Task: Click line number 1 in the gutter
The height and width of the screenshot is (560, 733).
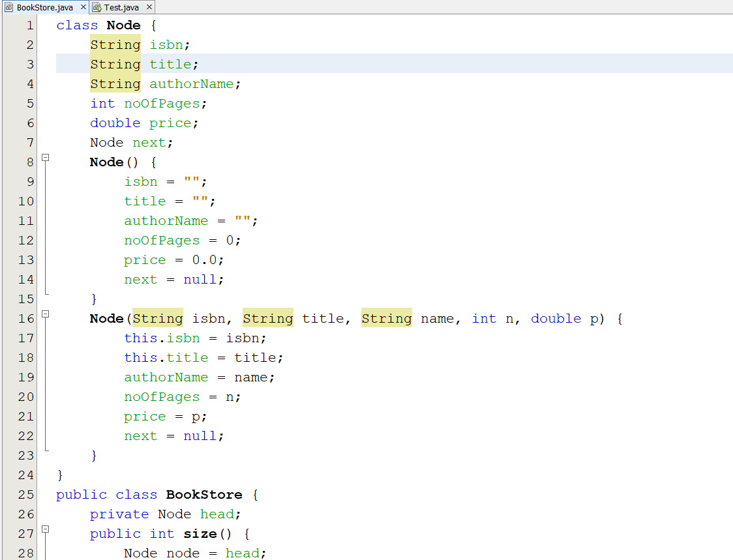Action: click(x=29, y=25)
